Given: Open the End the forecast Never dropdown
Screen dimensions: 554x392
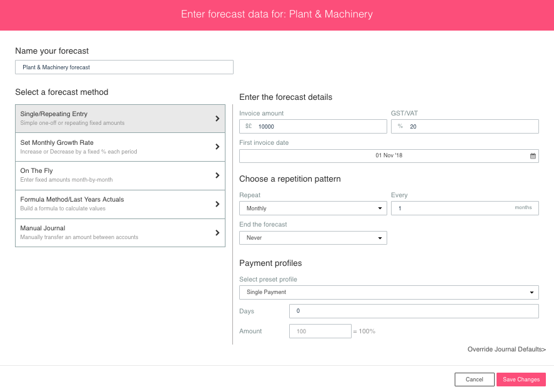Looking at the screenshot, I should point(313,238).
